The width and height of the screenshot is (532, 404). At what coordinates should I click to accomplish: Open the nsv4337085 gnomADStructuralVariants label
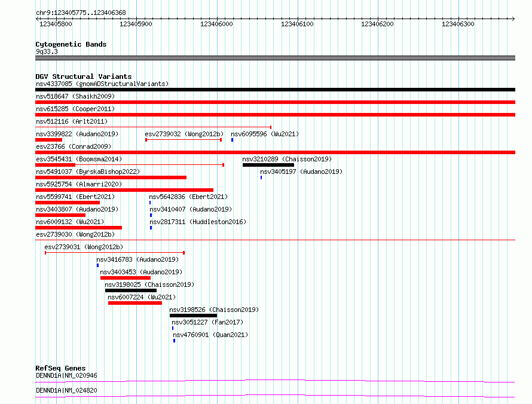tap(102, 84)
